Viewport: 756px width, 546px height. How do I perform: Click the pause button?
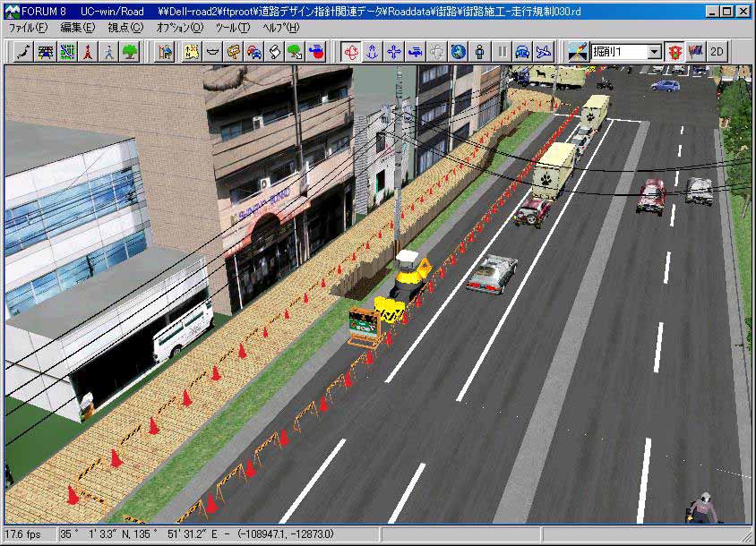[x=502, y=52]
